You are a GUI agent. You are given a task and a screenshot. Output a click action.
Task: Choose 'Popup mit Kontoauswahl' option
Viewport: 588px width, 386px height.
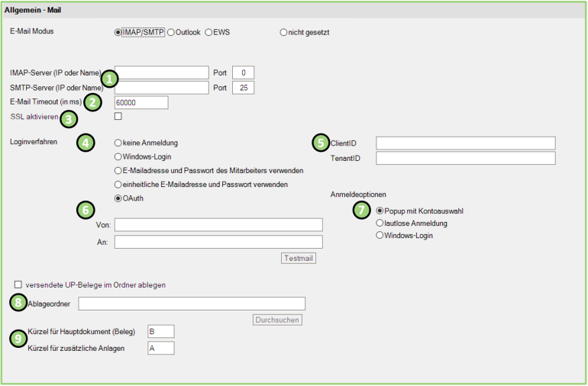point(380,211)
